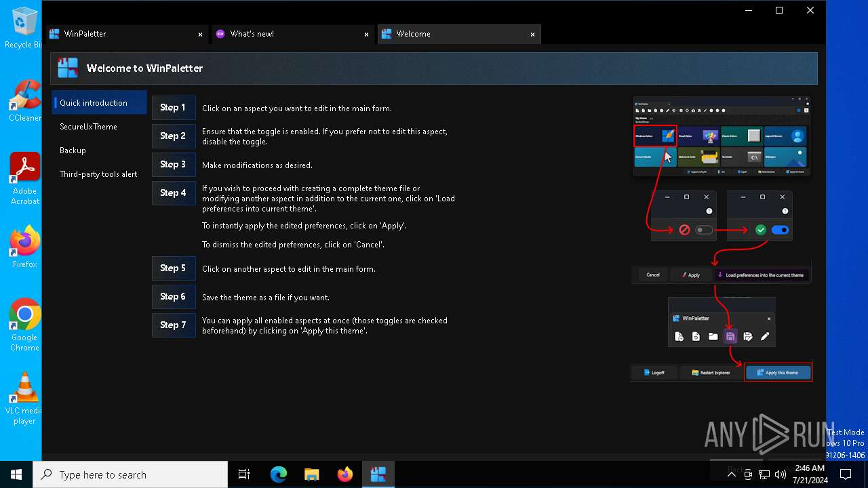Image resolution: width=868 pixels, height=488 pixels.
Task: Click the text 'Make modifications as desired.'
Action: [x=257, y=165]
